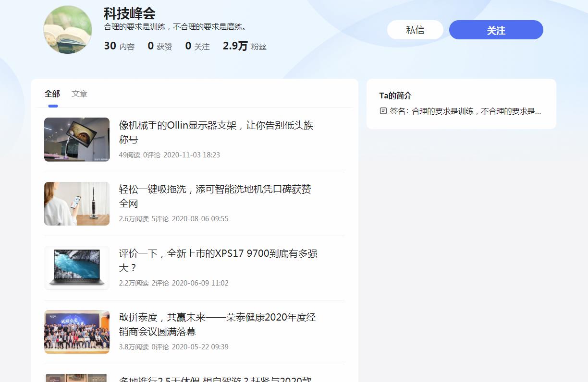Click the dealer conference group photo thumbnail
Screen dimensions: 588x382
77,332
